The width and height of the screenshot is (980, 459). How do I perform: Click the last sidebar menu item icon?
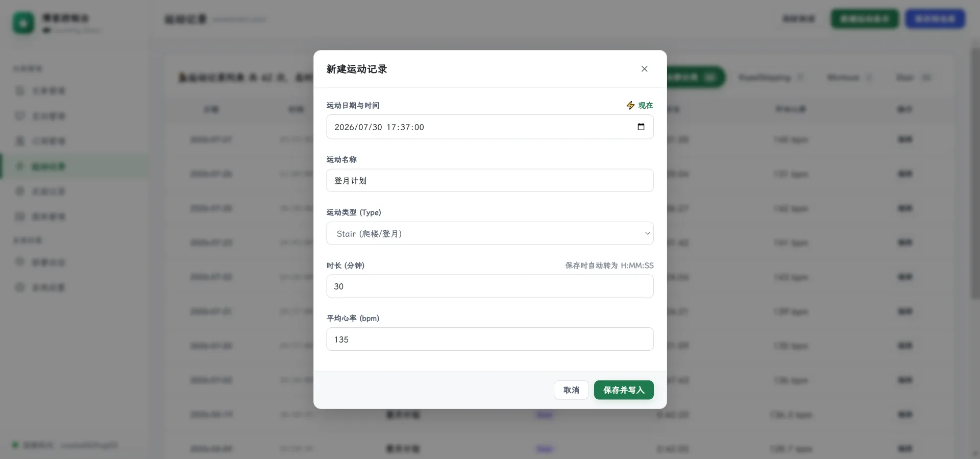[x=20, y=287]
